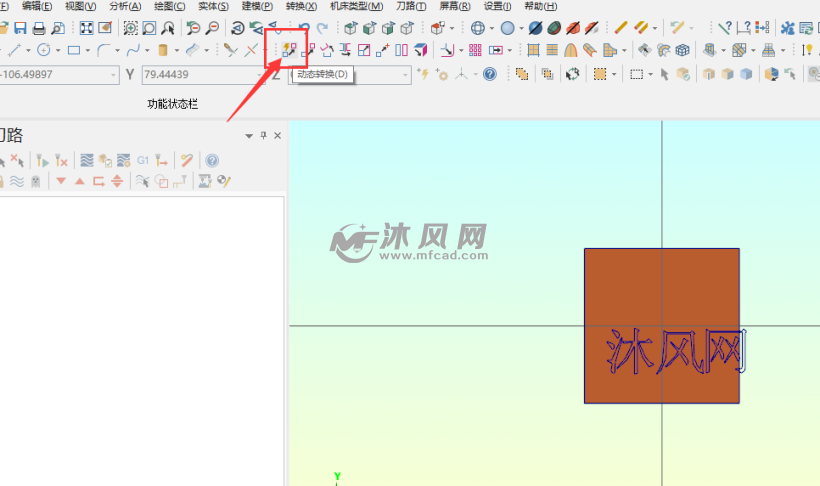Click the Trim/break scissors icon
820x486 pixels.
click(231, 50)
